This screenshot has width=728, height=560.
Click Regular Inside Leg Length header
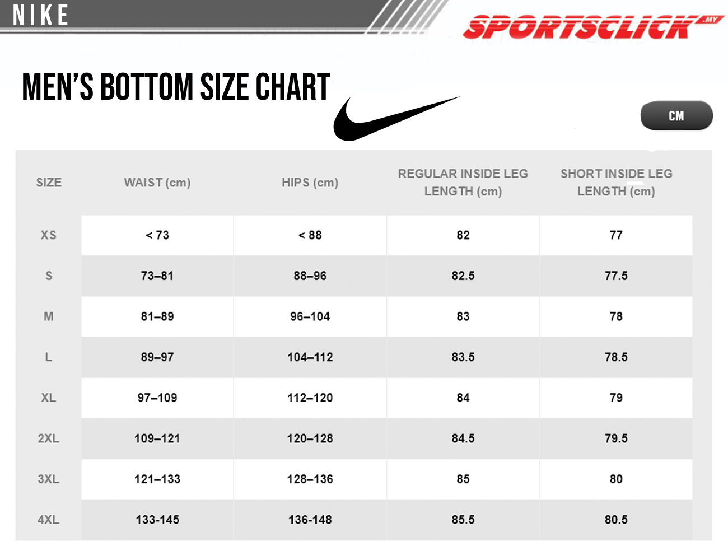pos(463,183)
